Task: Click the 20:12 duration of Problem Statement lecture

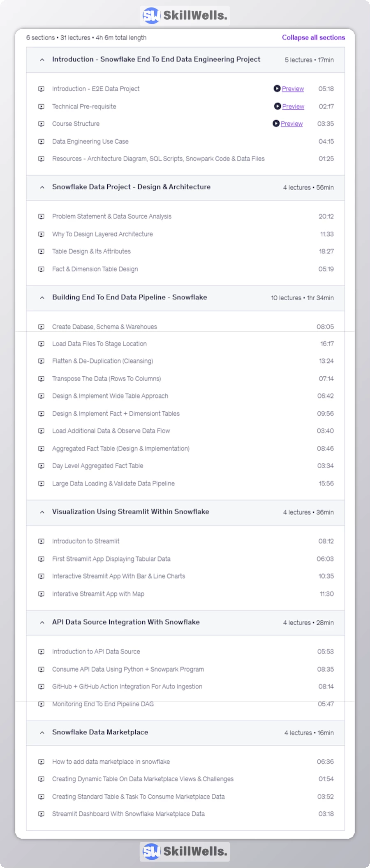Action: point(326,216)
